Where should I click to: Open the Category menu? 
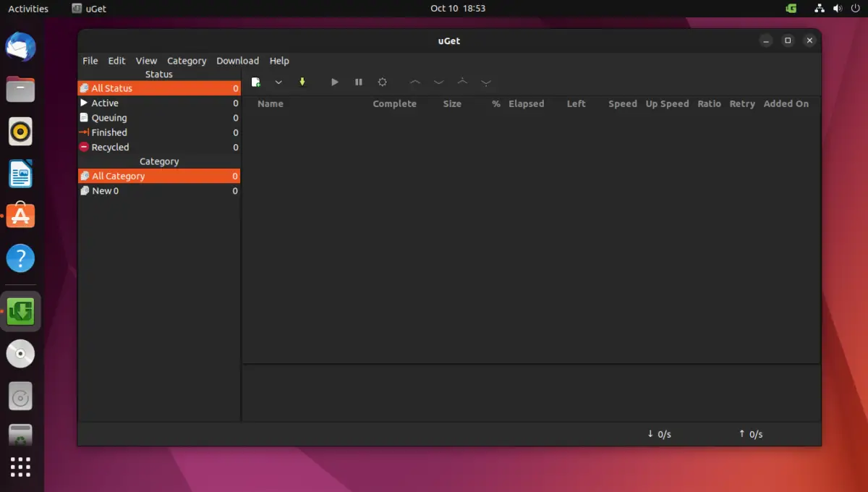pyautogui.click(x=187, y=61)
